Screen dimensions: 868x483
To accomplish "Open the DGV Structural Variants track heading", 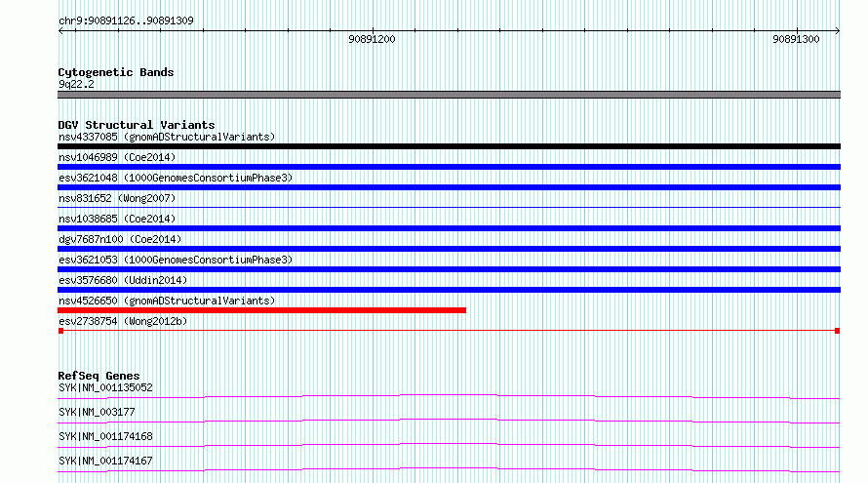I will click(137, 125).
